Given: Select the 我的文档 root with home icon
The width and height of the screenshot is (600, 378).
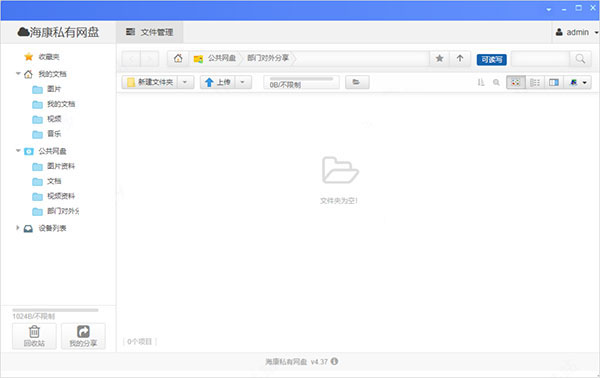Looking at the screenshot, I should [52, 74].
